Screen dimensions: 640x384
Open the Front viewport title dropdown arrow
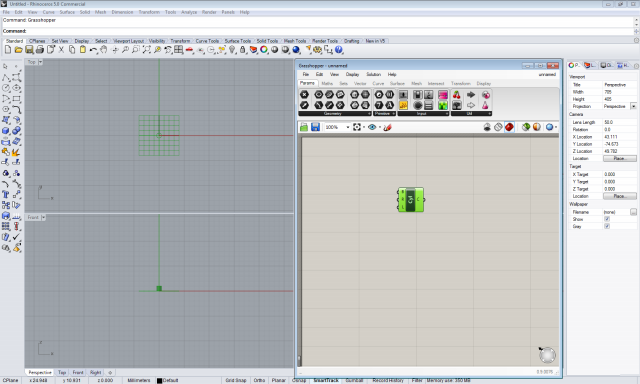click(x=43, y=218)
